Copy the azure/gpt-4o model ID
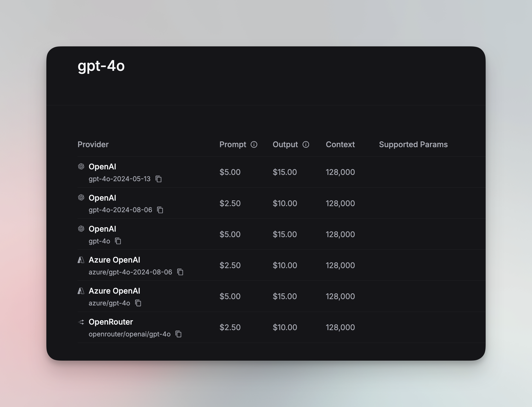This screenshot has width=532, height=407. click(138, 303)
